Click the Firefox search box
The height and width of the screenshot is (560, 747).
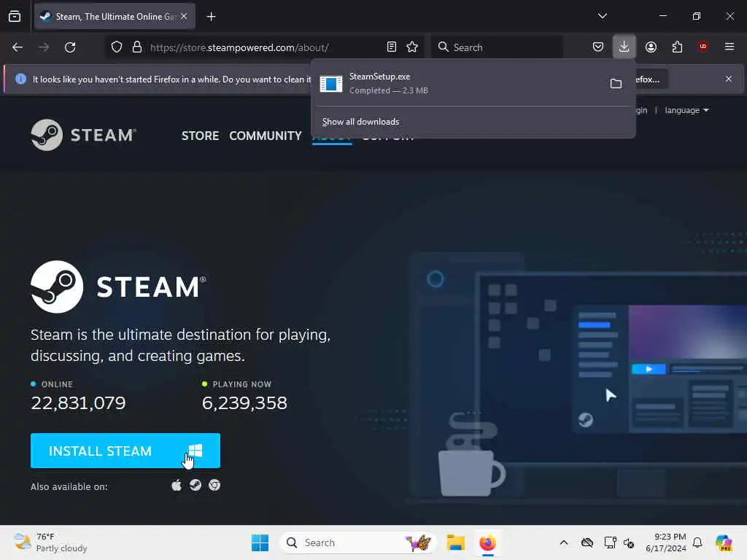click(497, 47)
